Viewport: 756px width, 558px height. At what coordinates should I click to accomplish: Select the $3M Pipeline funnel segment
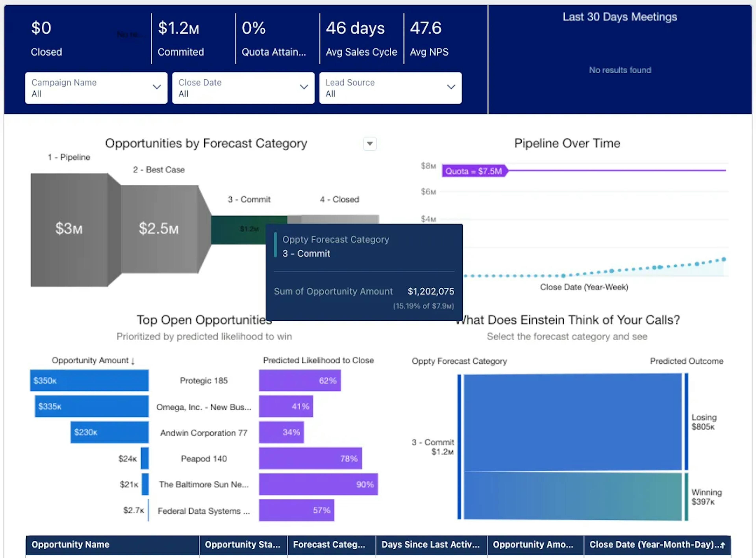69,230
